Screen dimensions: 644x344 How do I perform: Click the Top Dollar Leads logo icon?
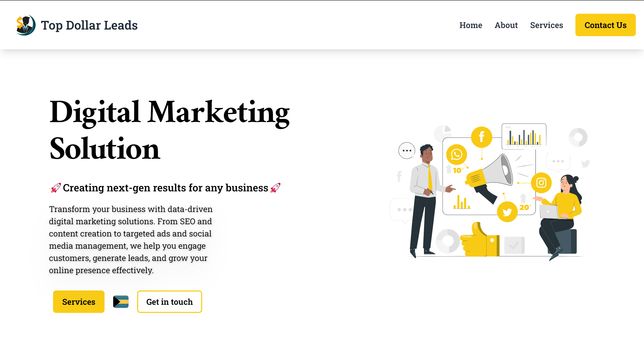pyautogui.click(x=24, y=25)
